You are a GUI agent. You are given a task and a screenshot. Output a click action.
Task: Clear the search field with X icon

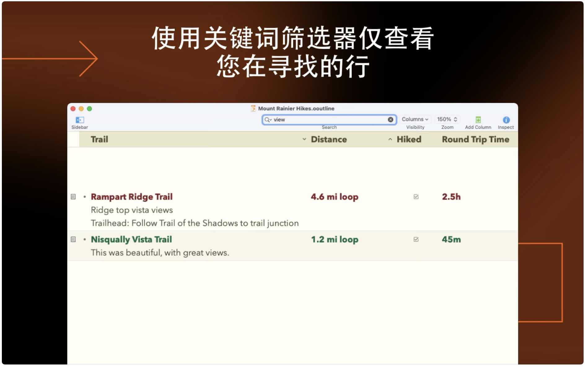click(x=391, y=120)
